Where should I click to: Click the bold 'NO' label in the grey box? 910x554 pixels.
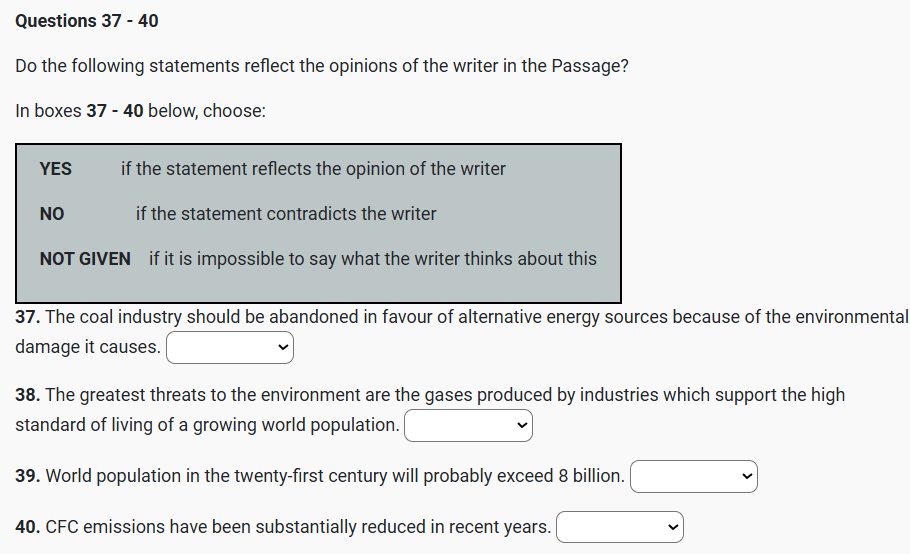click(x=52, y=214)
